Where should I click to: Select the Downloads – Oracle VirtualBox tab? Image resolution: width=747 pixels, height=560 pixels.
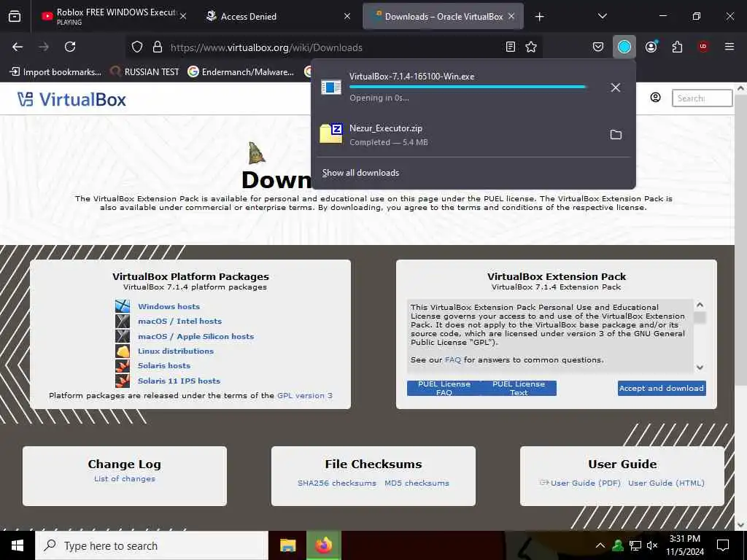[x=443, y=17]
